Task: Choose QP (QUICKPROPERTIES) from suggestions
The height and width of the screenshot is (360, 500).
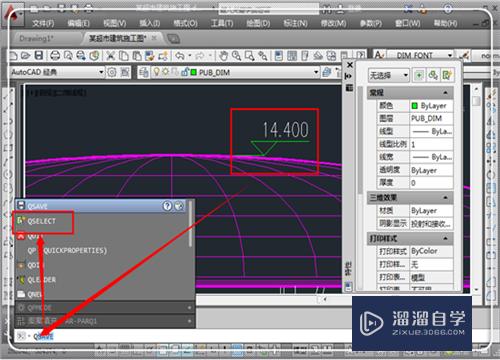Action: pyautogui.click(x=67, y=250)
